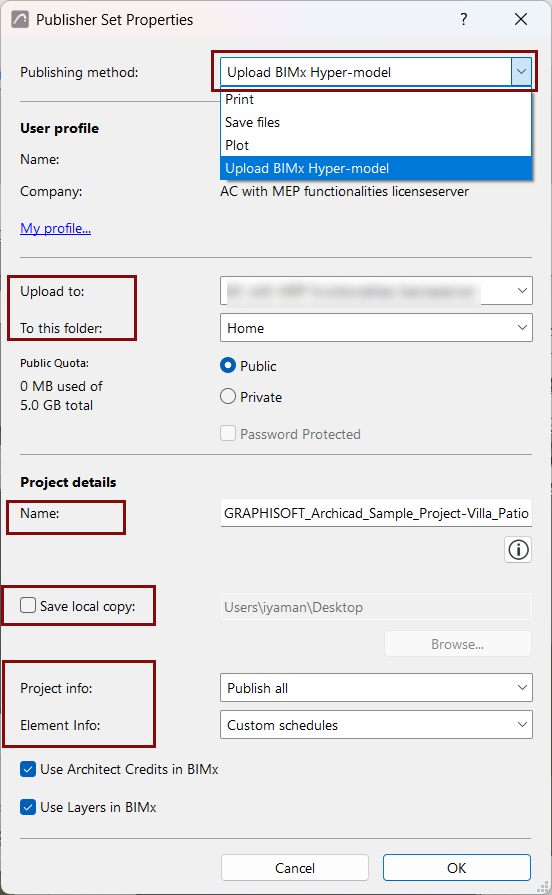
Task: Click the info icon below project name
Action: point(518,550)
